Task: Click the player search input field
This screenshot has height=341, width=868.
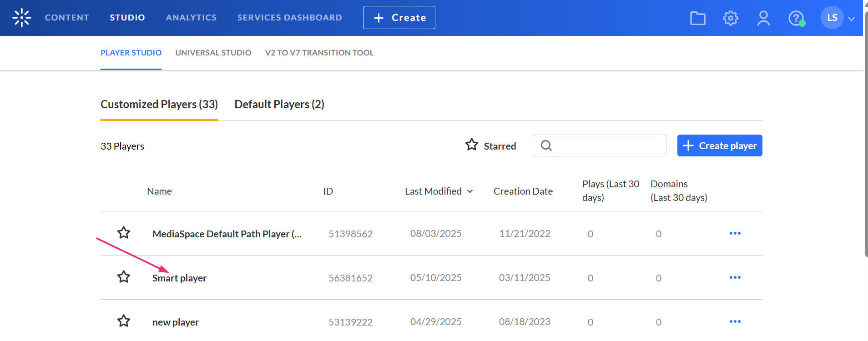Action: [599, 145]
